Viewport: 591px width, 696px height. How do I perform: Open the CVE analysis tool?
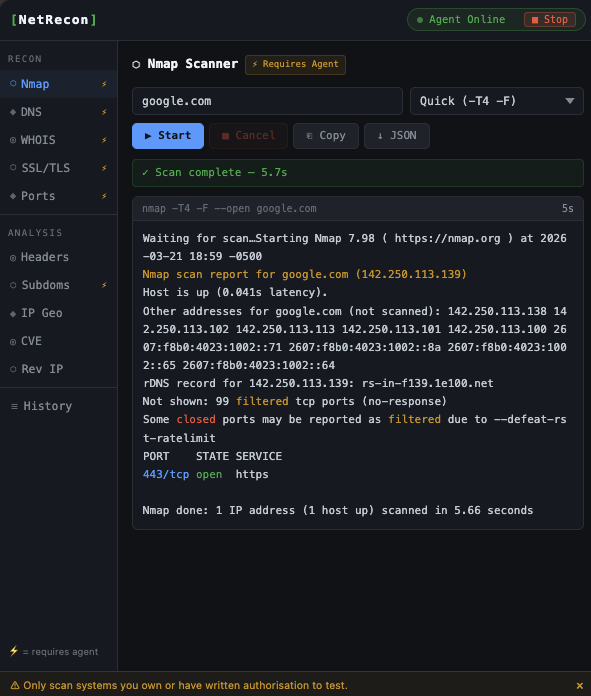[58, 341]
